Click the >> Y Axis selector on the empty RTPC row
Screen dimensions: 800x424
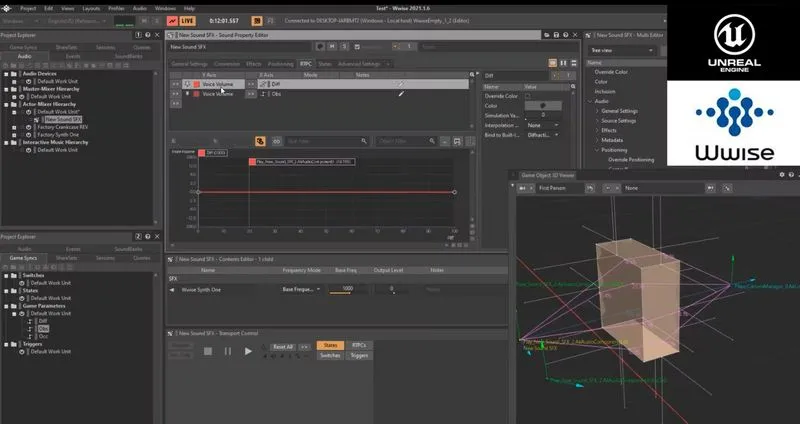[x=176, y=104]
